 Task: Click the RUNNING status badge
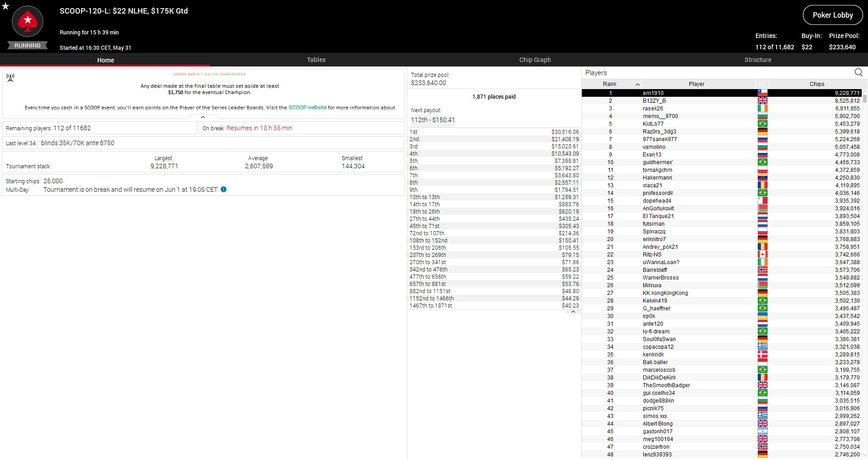(28, 46)
